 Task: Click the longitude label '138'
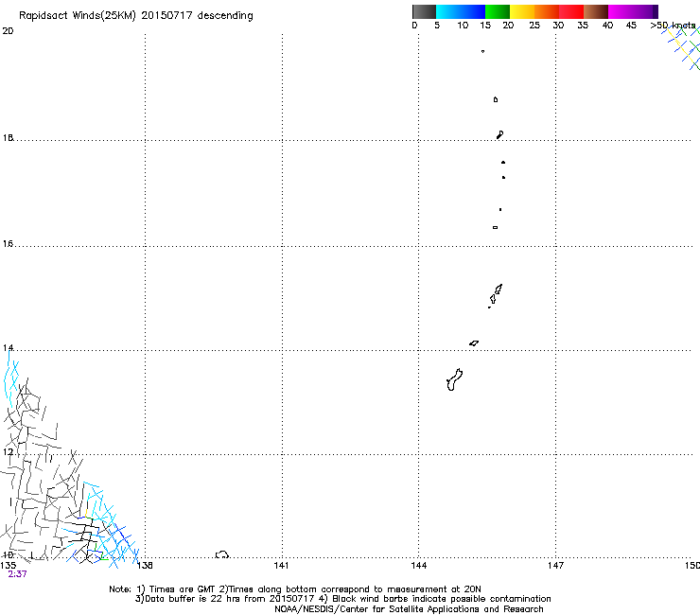145,566
